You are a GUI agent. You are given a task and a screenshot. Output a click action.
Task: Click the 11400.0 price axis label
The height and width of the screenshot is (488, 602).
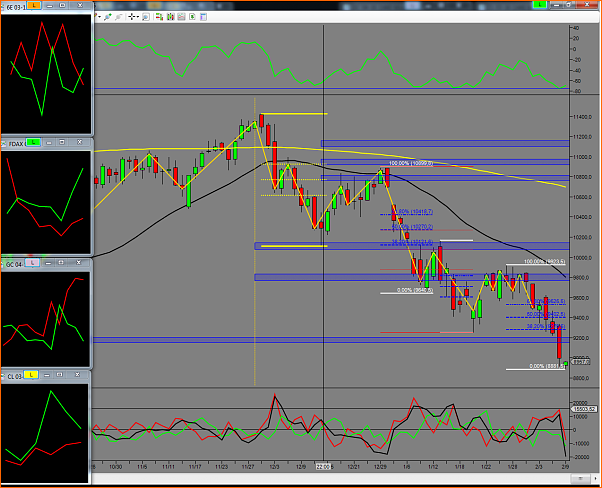(x=581, y=117)
